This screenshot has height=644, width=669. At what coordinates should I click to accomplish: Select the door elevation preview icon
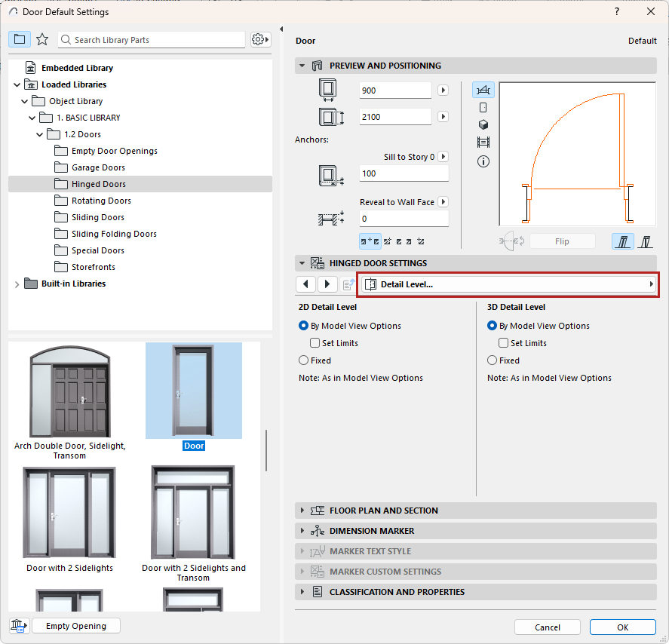pos(483,108)
